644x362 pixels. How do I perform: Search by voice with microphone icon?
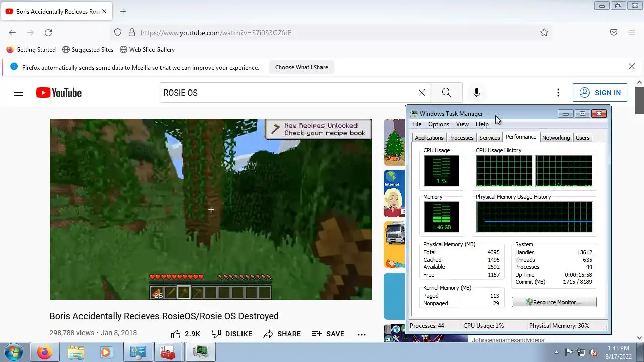click(x=477, y=93)
